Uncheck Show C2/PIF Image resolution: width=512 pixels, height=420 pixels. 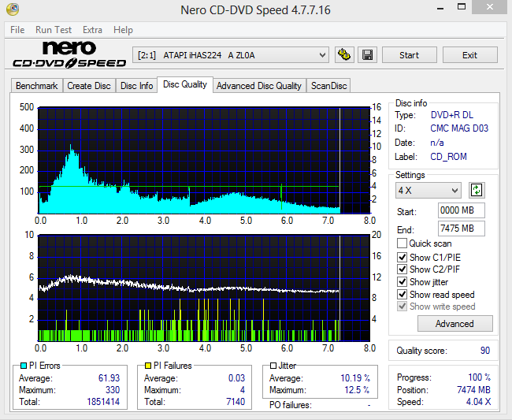click(x=402, y=269)
